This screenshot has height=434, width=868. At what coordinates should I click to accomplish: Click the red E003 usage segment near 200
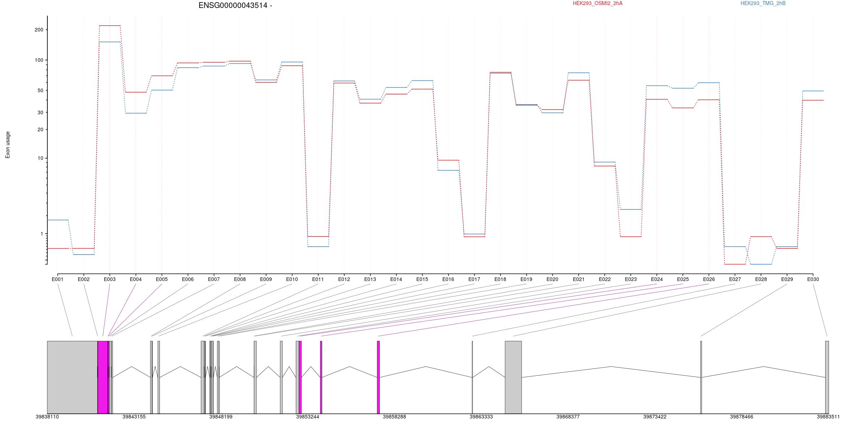[110, 26]
